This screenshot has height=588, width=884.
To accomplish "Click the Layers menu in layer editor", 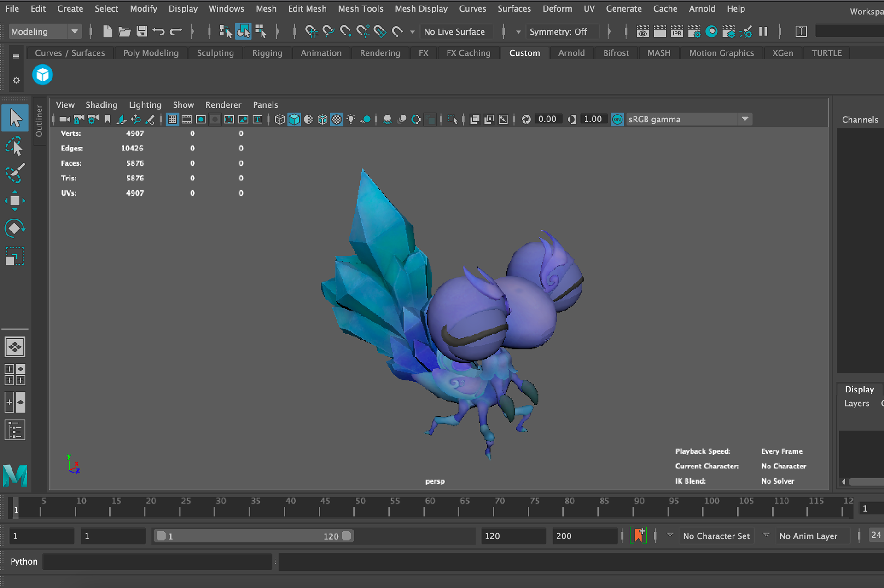I will (x=856, y=404).
